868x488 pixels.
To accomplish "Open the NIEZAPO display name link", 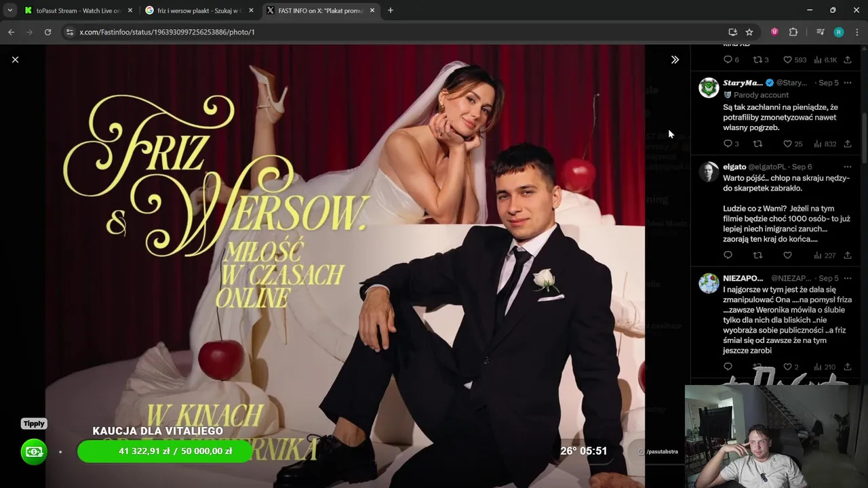I will click(743, 278).
